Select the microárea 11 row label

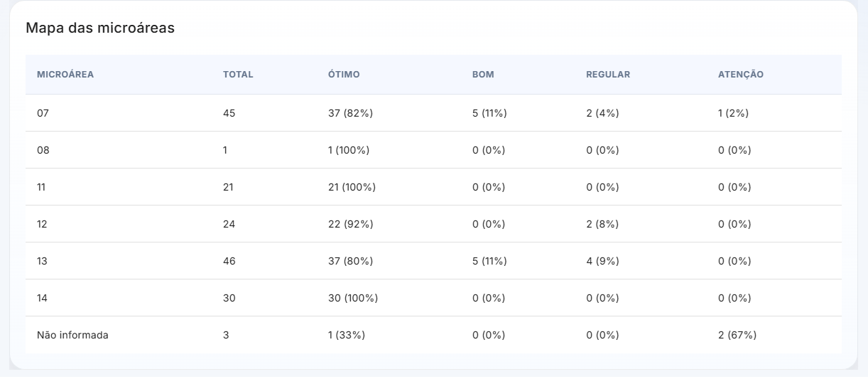[x=42, y=187]
